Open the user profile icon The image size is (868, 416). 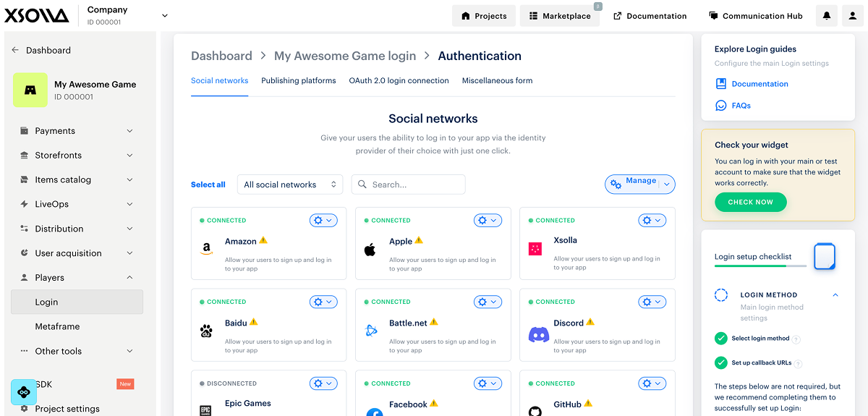854,16
